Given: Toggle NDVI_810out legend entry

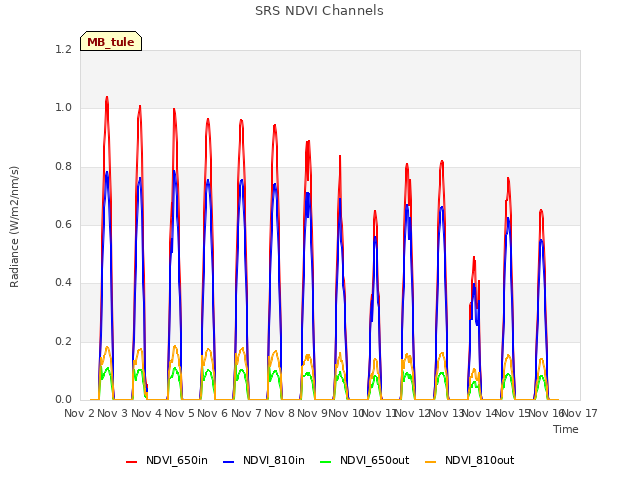Looking at the screenshot, I should pyautogui.click(x=469, y=461).
